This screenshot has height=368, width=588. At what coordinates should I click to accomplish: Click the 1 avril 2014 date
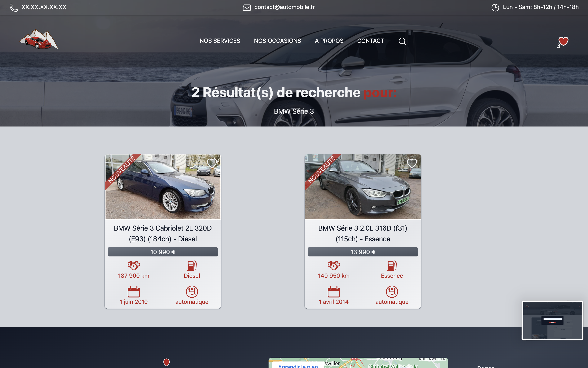(x=334, y=302)
